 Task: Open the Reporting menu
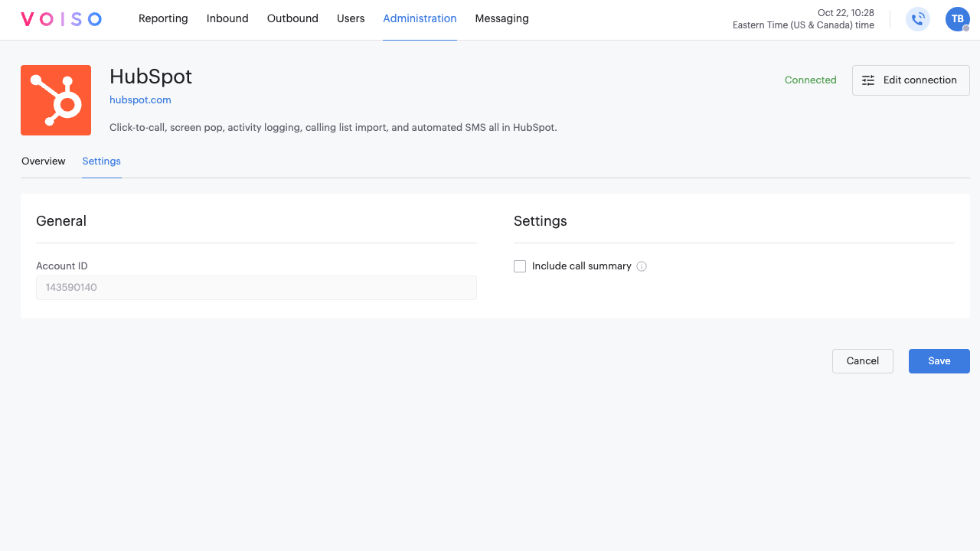(x=163, y=18)
